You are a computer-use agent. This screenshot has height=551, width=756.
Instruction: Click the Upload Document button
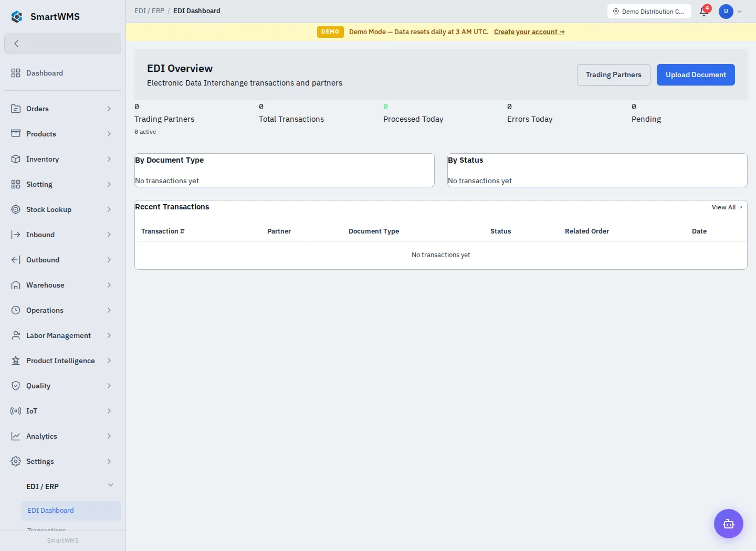point(696,75)
